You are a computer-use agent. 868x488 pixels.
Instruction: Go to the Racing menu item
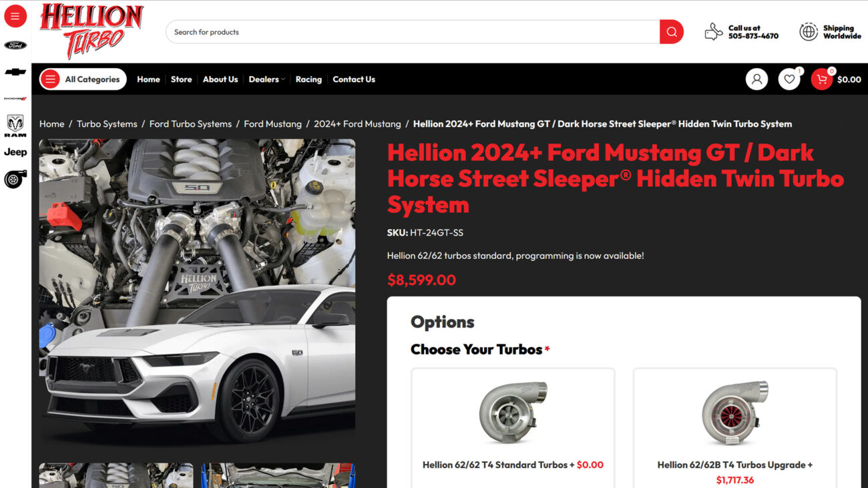pyautogui.click(x=308, y=79)
